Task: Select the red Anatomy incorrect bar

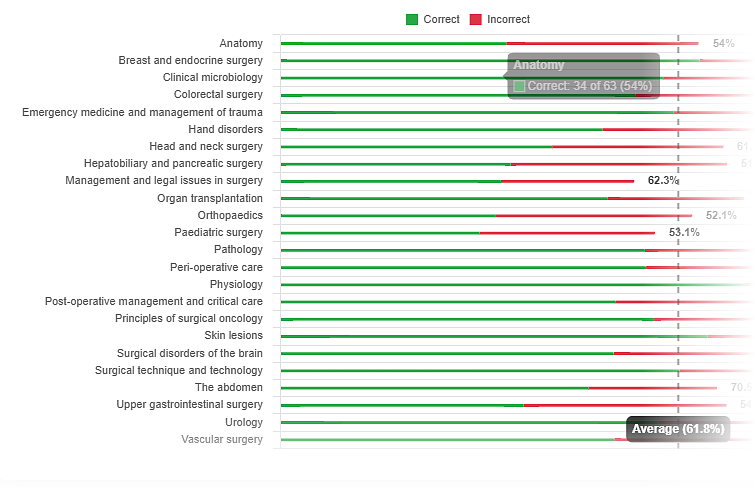Action: click(600, 43)
